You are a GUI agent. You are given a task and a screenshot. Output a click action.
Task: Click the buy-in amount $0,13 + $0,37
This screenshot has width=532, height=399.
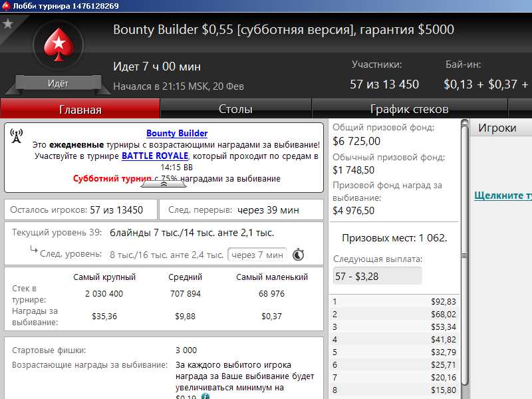[x=486, y=84]
